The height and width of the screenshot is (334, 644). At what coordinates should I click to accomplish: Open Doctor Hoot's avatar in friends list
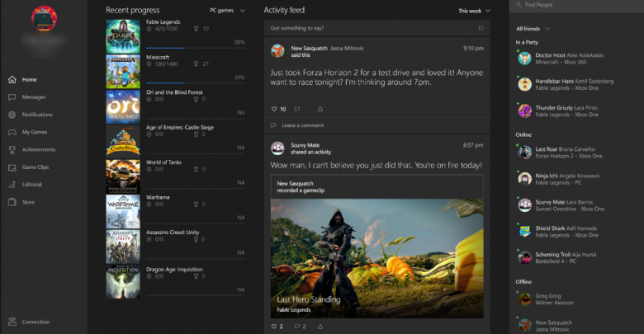pyautogui.click(x=524, y=59)
